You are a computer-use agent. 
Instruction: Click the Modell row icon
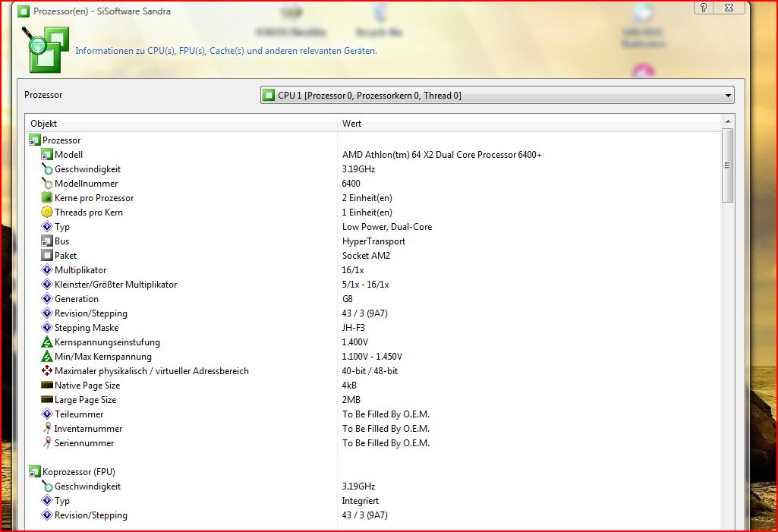point(46,155)
